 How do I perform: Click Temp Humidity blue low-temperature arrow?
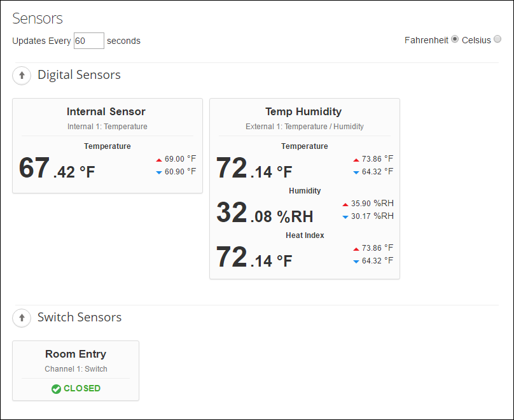pos(356,172)
